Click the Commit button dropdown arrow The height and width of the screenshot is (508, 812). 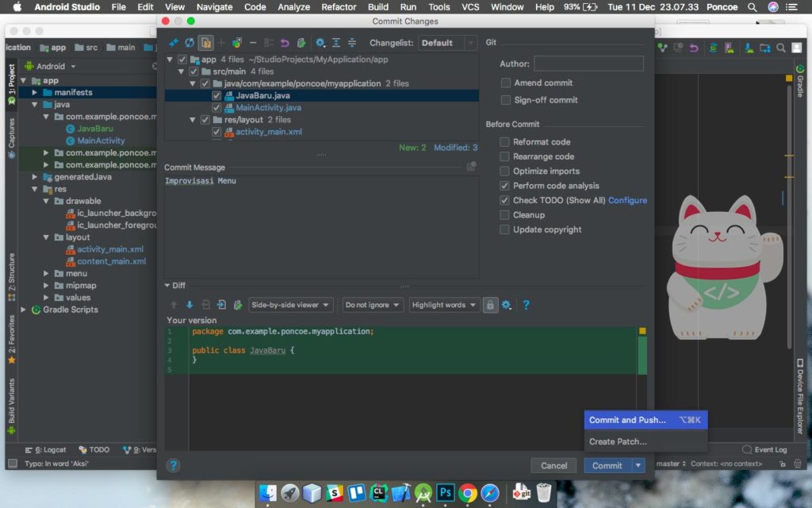(638, 465)
